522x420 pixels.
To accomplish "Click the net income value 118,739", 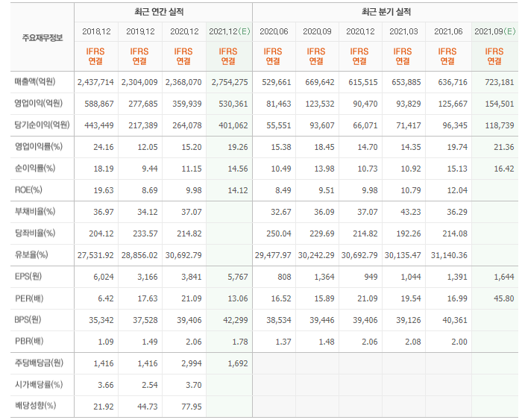I will point(500,125).
